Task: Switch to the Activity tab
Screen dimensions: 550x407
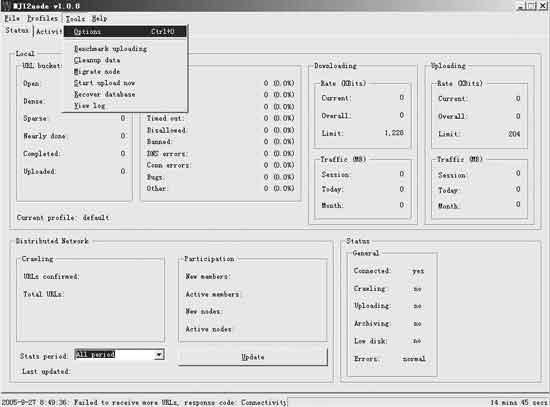Action: click(x=49, y=31)
